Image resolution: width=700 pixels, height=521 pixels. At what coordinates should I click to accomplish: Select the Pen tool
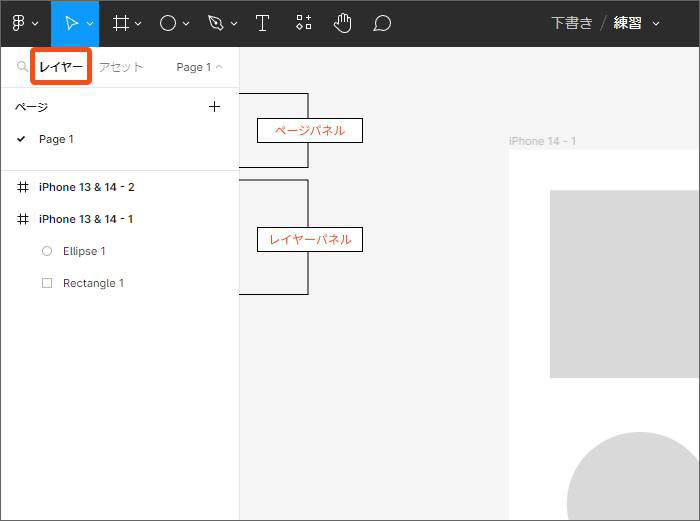pos(216,23)
